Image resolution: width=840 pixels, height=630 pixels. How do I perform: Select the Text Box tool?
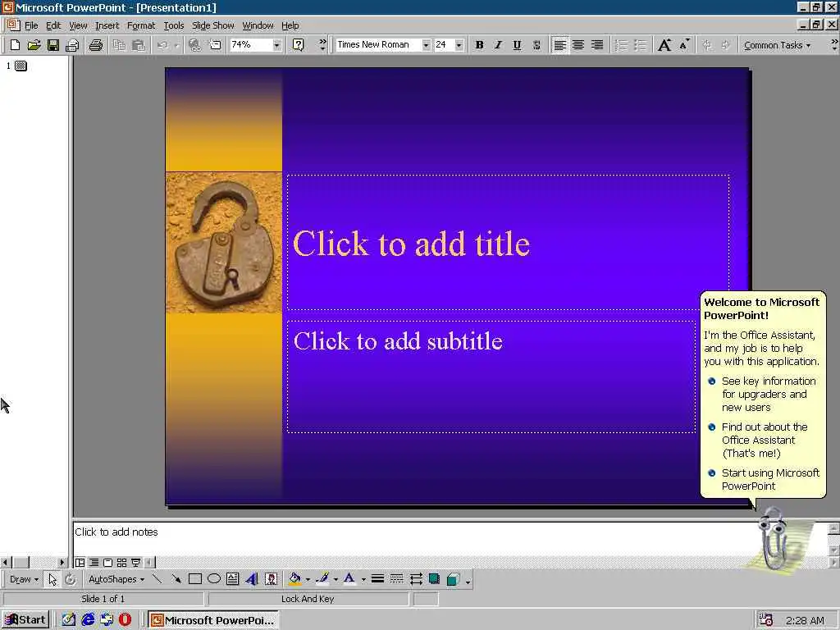click(x=232, y=578)
